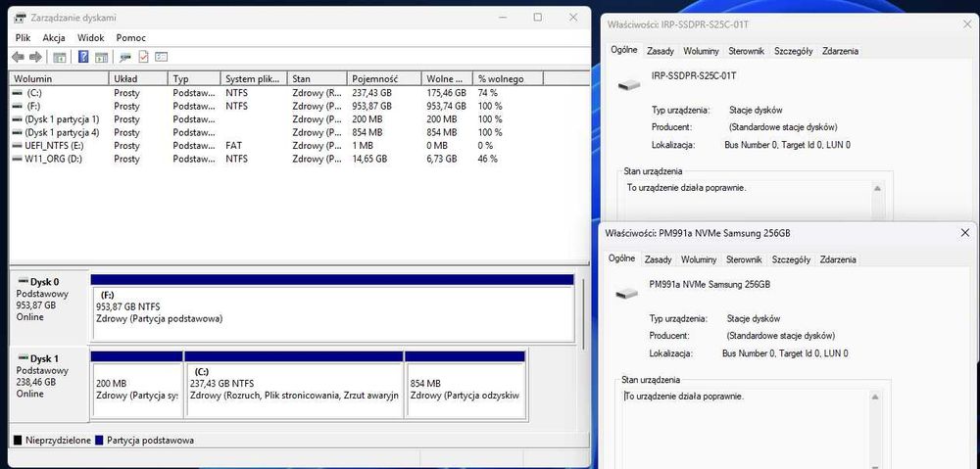
Task: Select the 200 MB system partition block
Action: pyautogui.click(x=137, y=385)
